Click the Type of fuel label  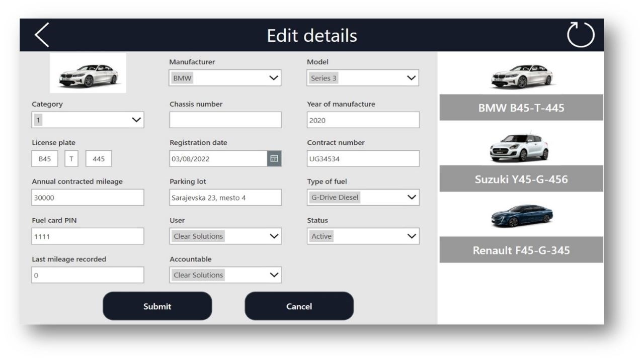click(x=327, y=182)
